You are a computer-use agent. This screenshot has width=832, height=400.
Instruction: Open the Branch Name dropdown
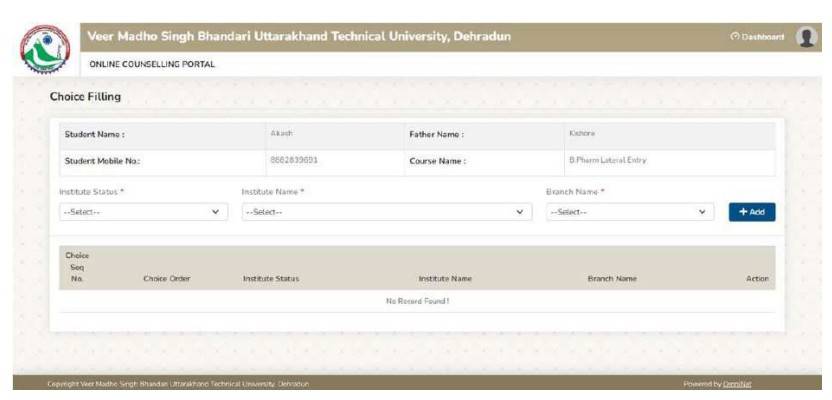(630, 212)
